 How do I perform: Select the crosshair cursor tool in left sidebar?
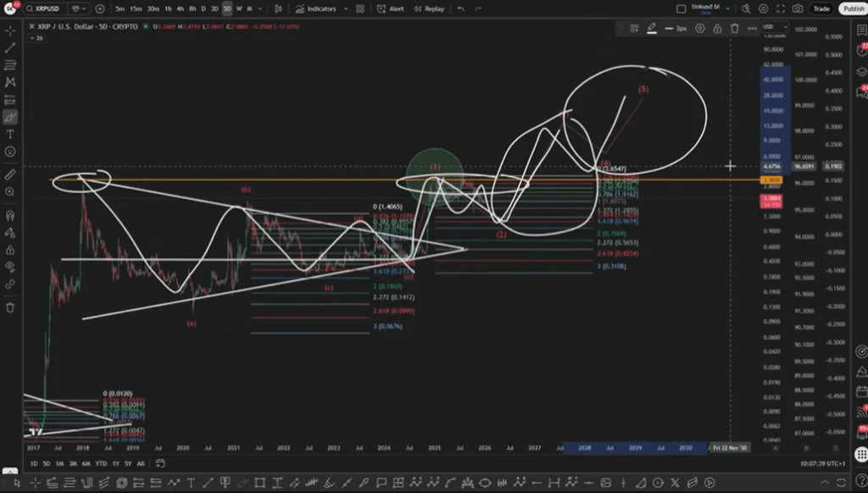pyautogui.click(x=10, y=31)
